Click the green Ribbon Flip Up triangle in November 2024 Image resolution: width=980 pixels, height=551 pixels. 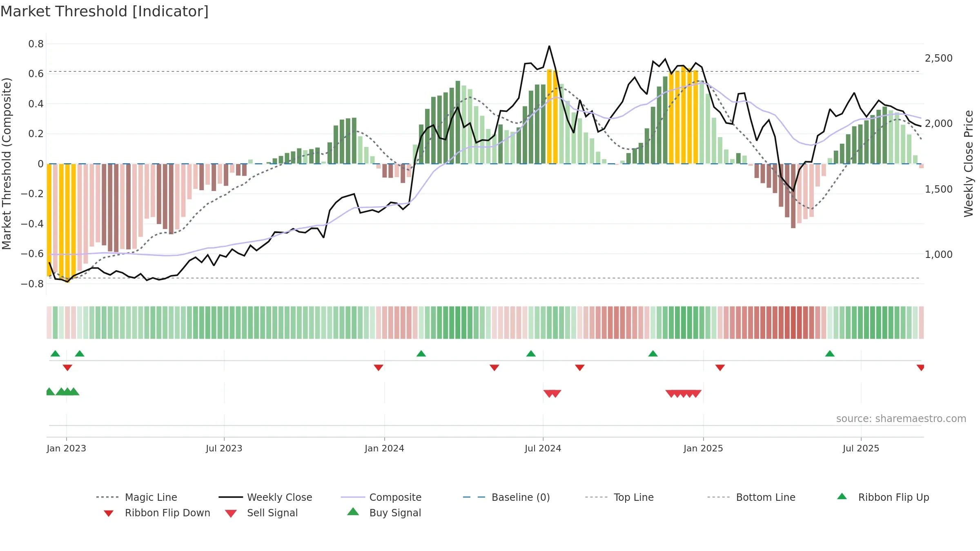tap(653, 353)
